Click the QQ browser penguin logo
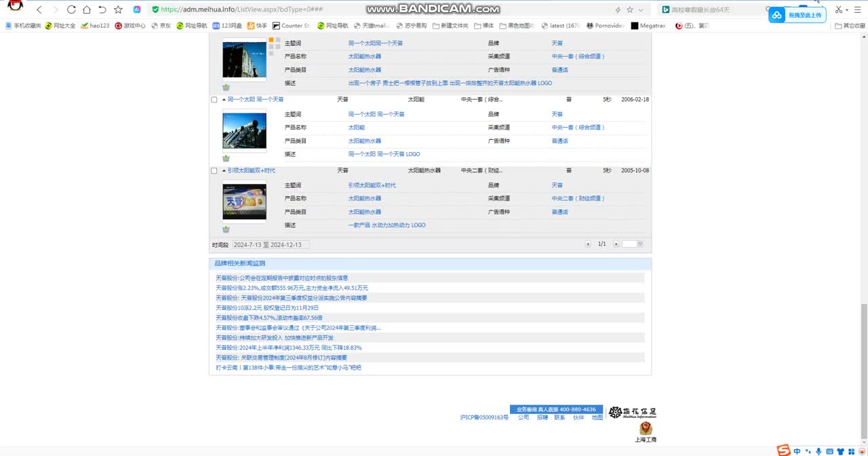 click(14, 7)
